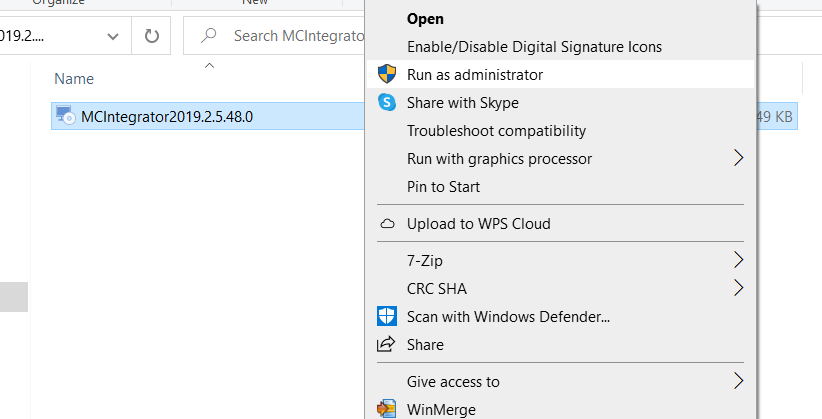Expand the CRC SHA submenu arrow
822x419 pixels.
click(x=738, y=288)
